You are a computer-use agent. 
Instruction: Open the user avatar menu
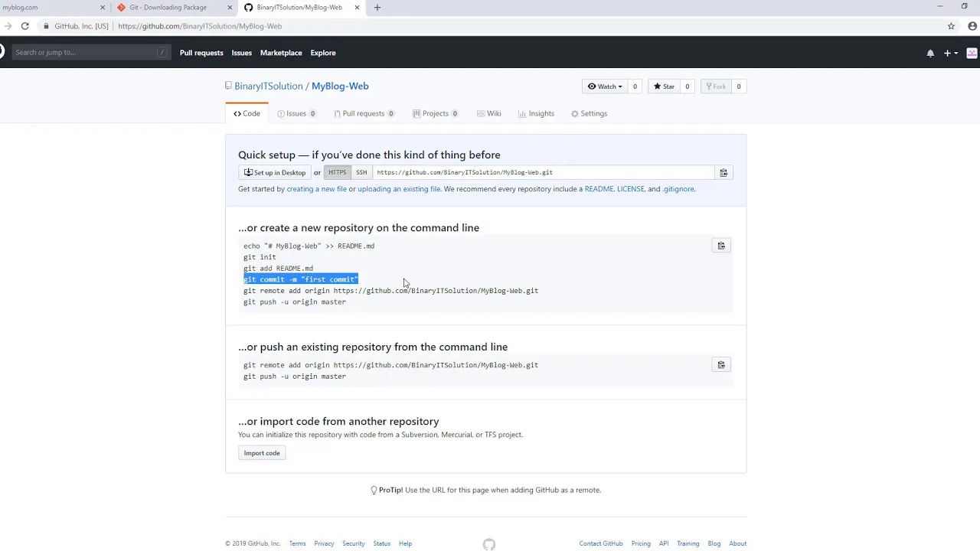coord(972,53)
